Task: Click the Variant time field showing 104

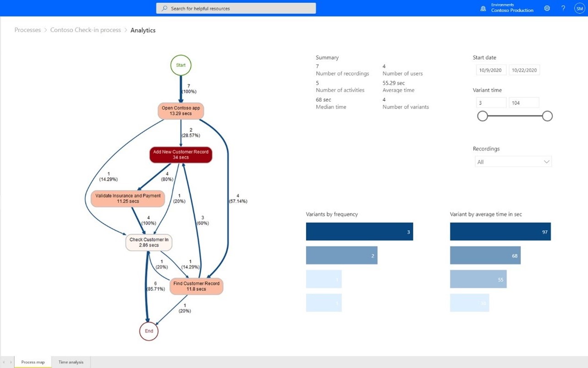Action: point(524,102)
